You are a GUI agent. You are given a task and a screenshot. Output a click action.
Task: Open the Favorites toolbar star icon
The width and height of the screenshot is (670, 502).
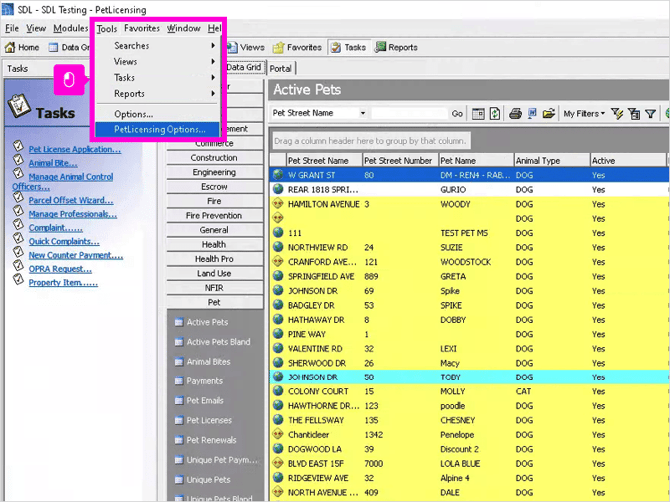click(x=279, y=47)
